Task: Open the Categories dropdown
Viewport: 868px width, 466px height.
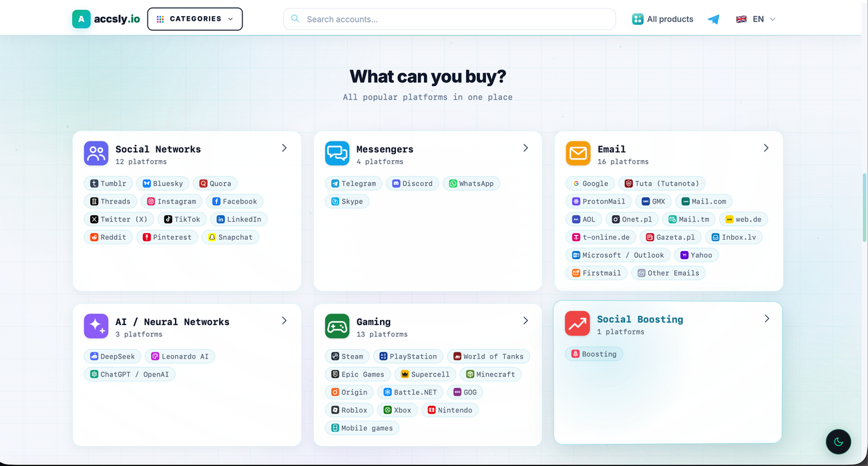Action: point(195,19)
